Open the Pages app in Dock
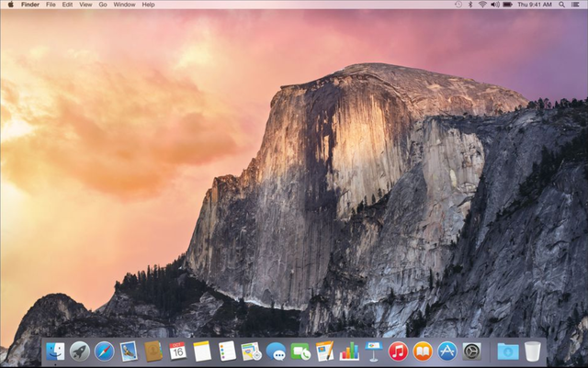 [324, 351]
